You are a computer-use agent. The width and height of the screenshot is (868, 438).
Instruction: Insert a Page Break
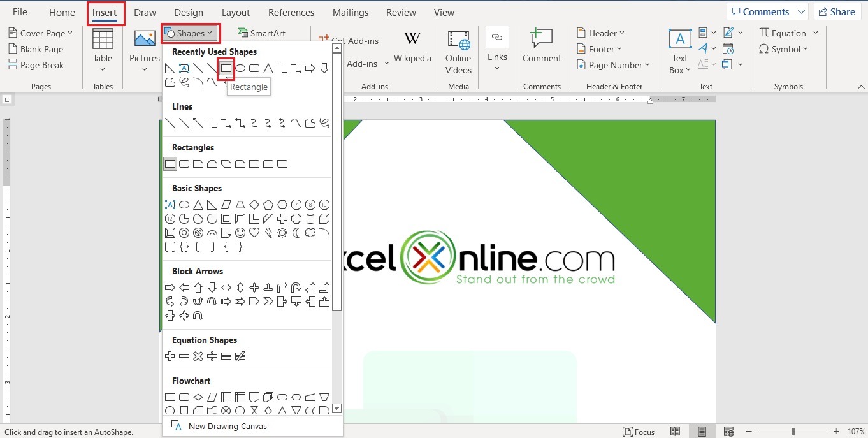[36, 65]
